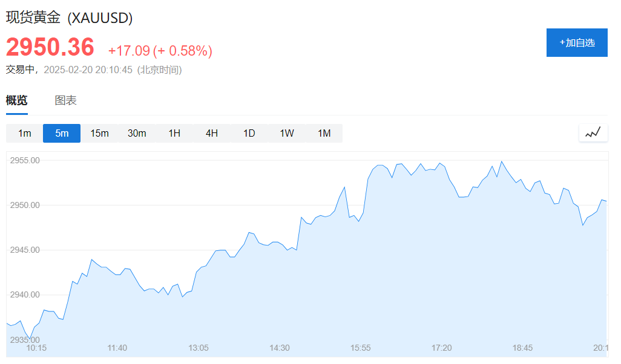Screen dimensions: 621x364
Task: Choose the 1M monthly interval
Action: (x=324, y=133)
